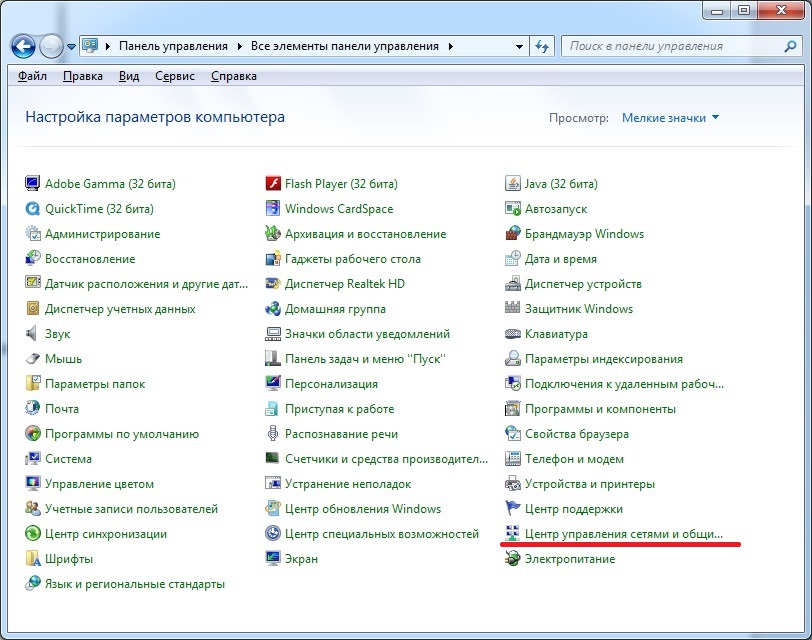Viewport: 812px width, 640px height.
Task: Open Центр специальных возможностей link
Action: pyautogui.click(x=382, y=534)
